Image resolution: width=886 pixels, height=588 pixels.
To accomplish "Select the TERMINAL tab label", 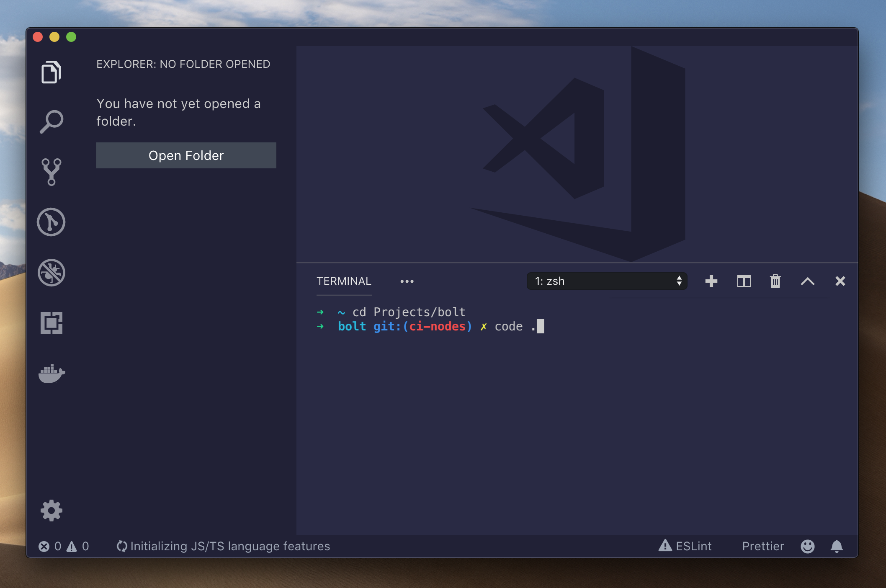I will tap(344, 281).
